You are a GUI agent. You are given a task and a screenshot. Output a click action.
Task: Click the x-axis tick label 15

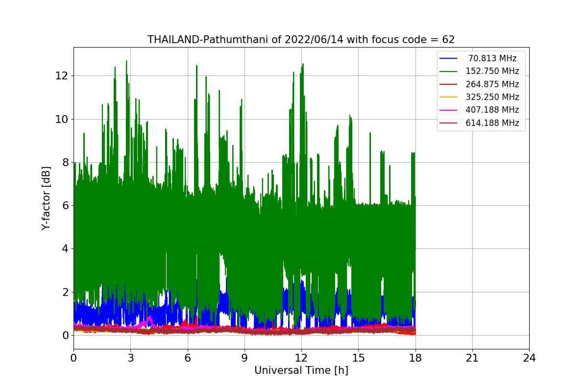point(358,358)
